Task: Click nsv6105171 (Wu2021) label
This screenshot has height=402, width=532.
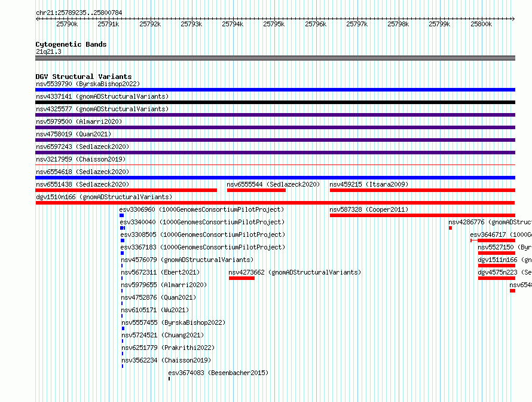Action: pos(155,310)
